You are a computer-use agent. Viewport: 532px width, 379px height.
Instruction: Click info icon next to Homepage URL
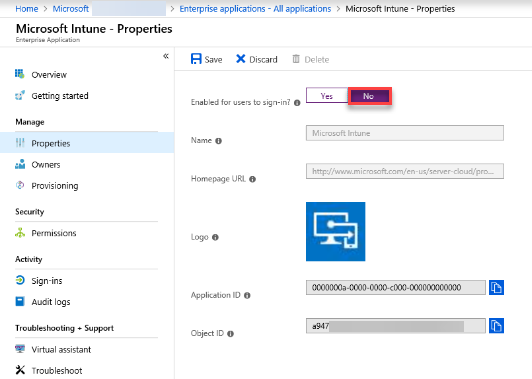(x=252, y=179)
